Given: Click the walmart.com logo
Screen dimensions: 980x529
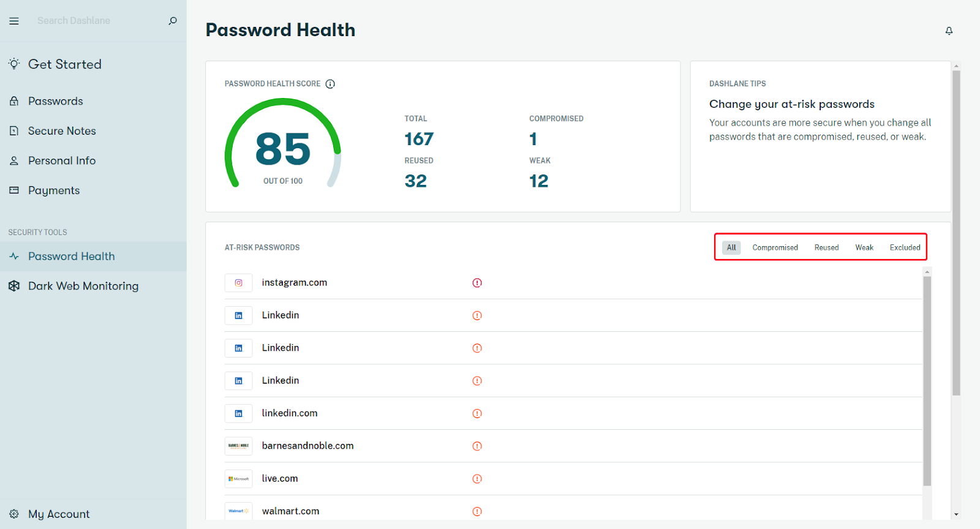Looking at the screenshot, I should [x=239, y=511].
